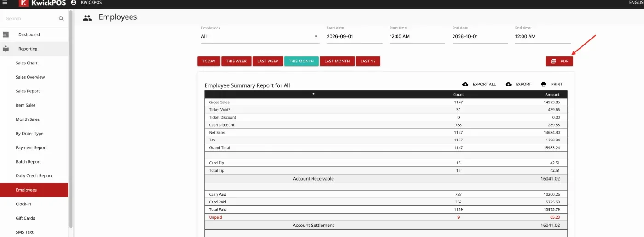Click the Reporting sidebar icon
This screenshot has width=644, height=237.
pos(6,49)
